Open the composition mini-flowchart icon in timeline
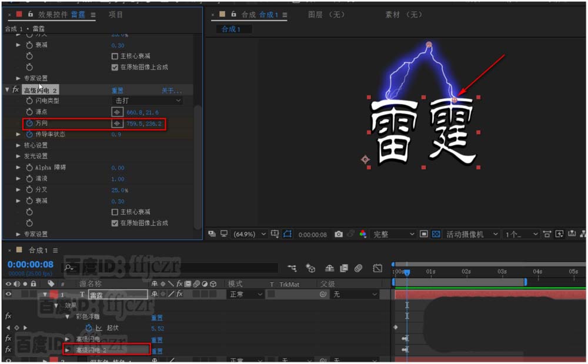 pos(292,268)
